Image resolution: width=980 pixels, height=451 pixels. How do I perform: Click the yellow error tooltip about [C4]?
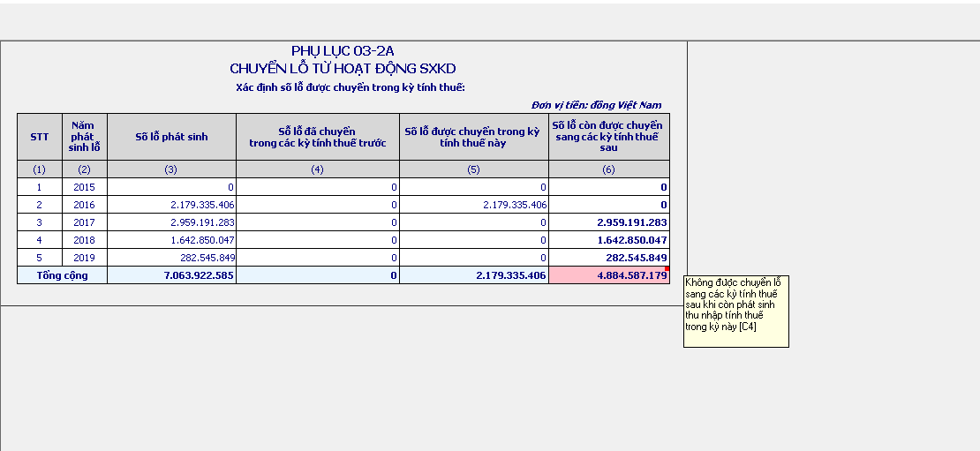(x=735, y=311)
